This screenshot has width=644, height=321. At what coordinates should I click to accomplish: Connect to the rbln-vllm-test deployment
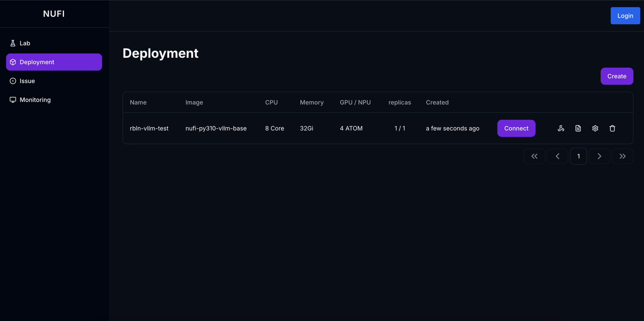516,128
